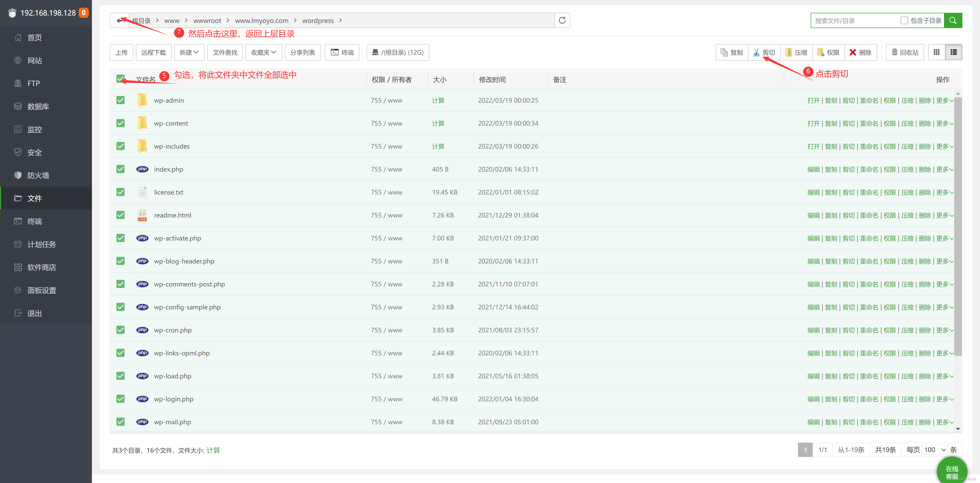The image size is (980, 483).
Task: Click the wp-admin folder icon
Action: 142,100
